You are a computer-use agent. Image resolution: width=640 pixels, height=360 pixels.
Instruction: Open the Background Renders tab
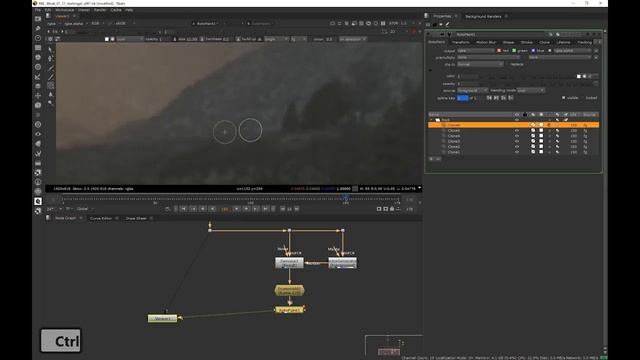483,16
